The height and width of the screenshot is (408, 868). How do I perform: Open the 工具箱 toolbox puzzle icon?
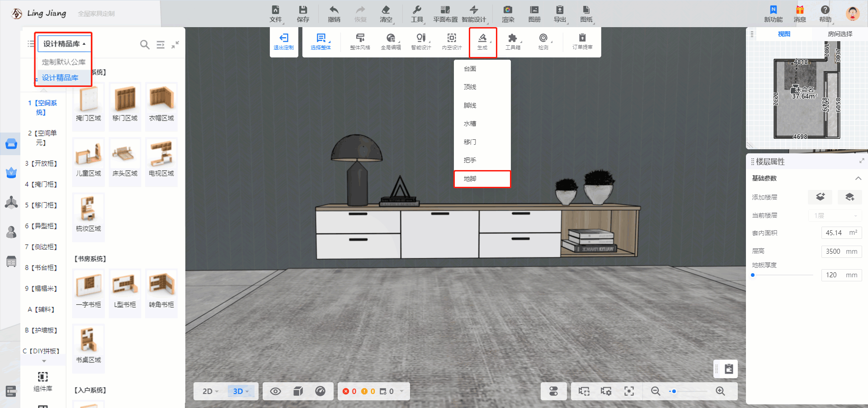click(513, 38)
